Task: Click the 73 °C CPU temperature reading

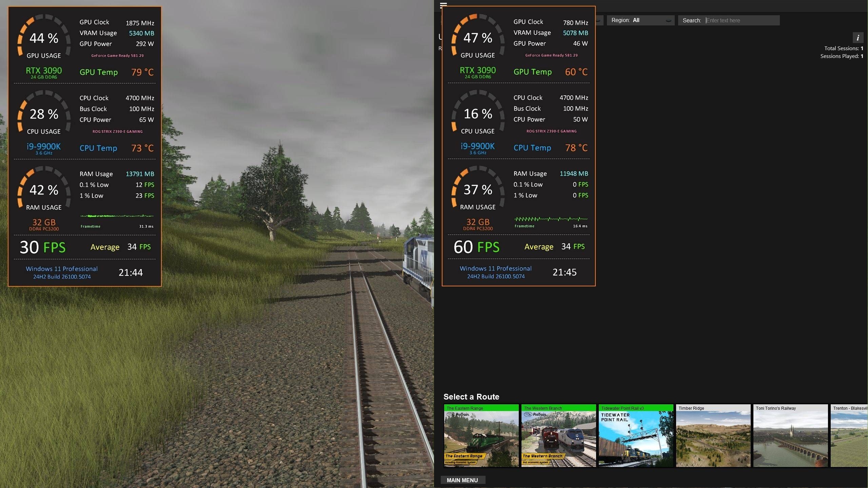Action: tap(142, 148)
